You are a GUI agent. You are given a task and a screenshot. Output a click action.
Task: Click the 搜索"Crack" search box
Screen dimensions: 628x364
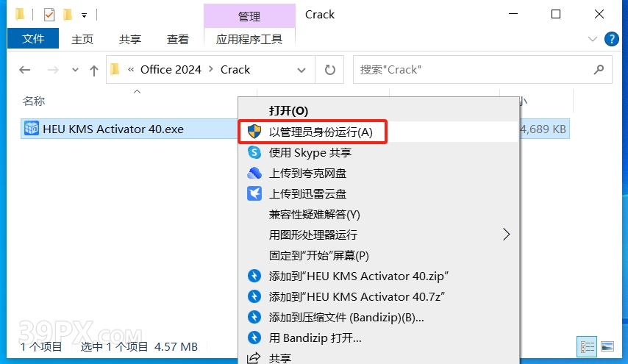[482, 70]
